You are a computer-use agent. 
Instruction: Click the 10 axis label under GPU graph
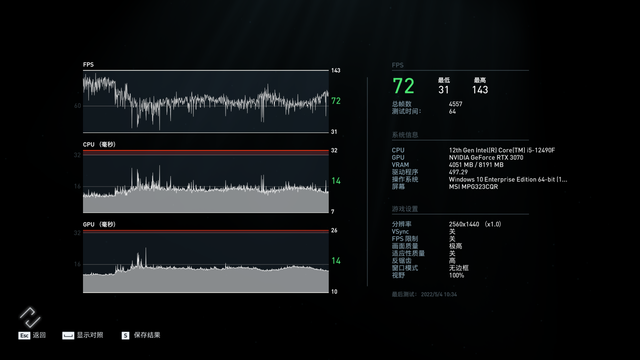[x=334, y=292]
